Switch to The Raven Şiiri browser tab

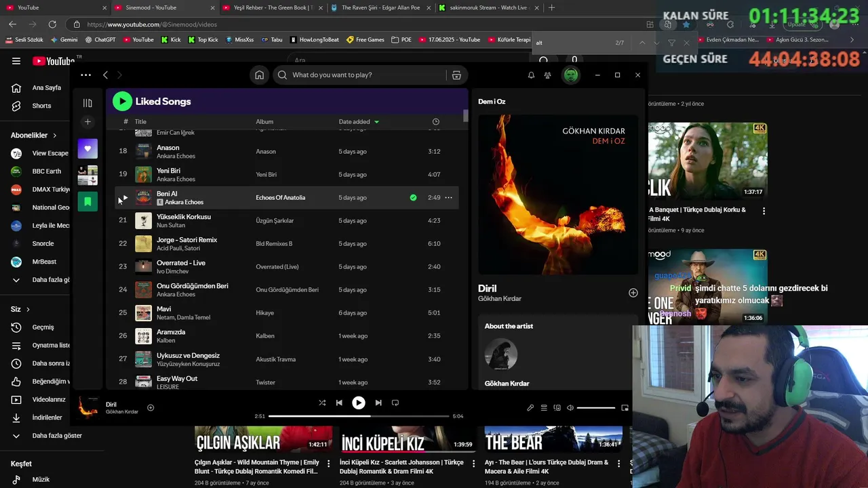pos(380,7)
